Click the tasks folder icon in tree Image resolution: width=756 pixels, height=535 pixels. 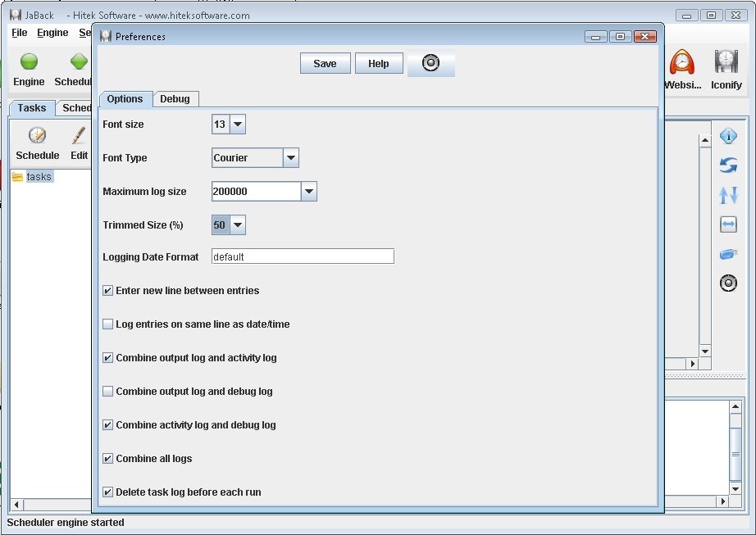coord(17,177)
